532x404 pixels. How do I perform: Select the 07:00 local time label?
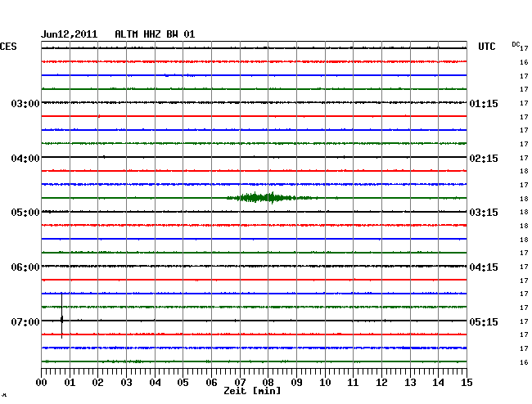[25, 321]
